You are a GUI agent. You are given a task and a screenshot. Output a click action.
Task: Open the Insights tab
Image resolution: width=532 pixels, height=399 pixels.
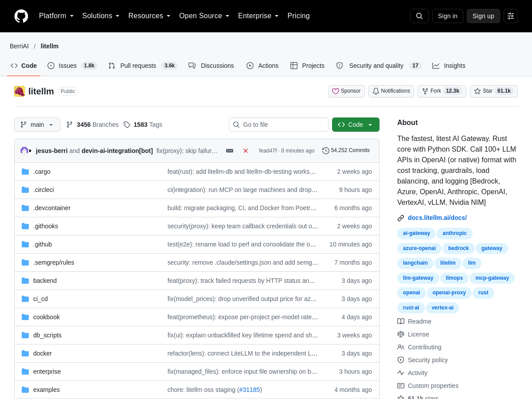click(x=449, y=66)
